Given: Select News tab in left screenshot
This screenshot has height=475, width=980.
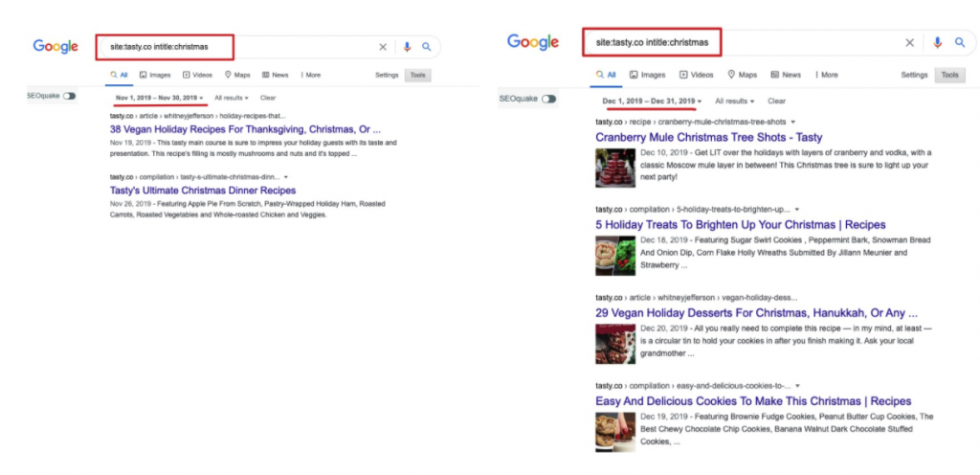Looking at the screenshot, I should point(275,75).
